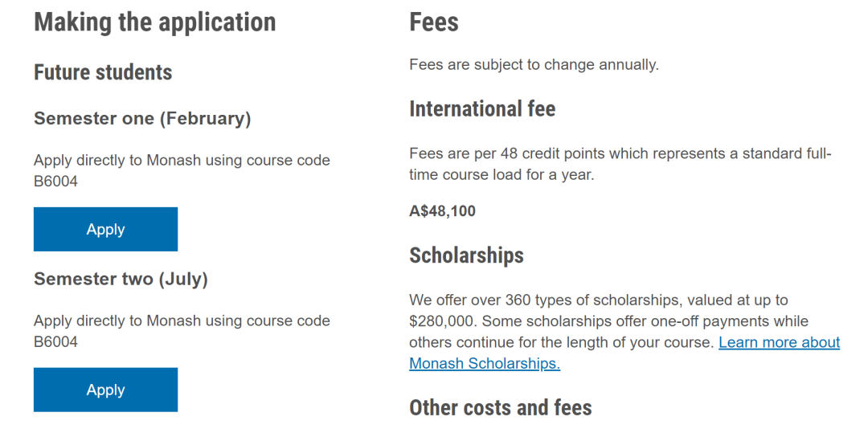Select the Other costs and fees heading

pyautogui.click(x=501, y=408)
